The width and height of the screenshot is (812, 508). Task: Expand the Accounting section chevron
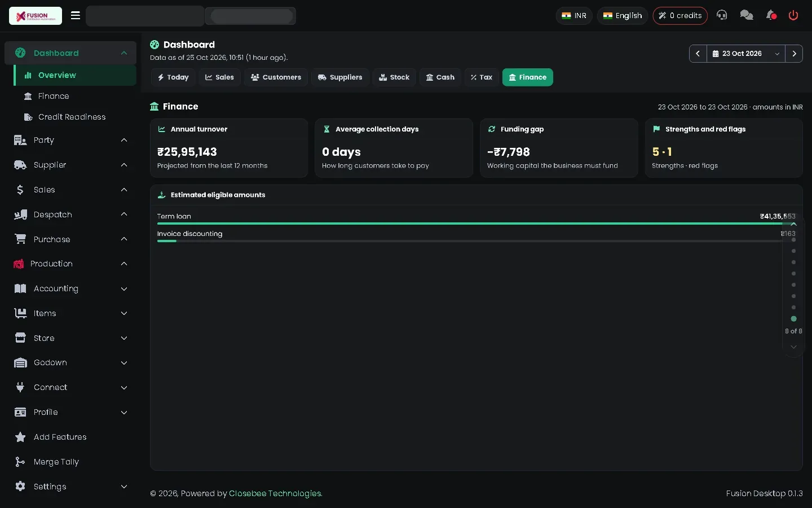[124, 288]
